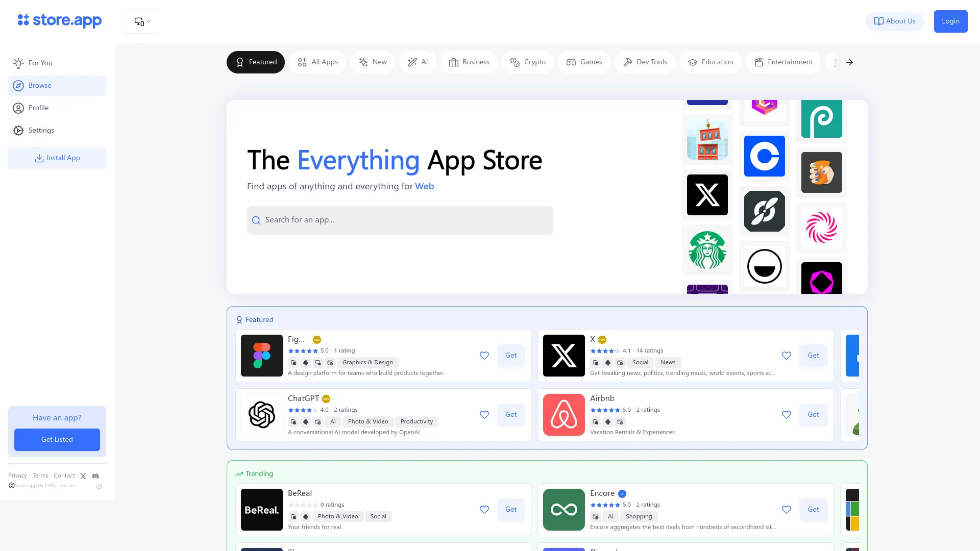Viewport: 980px width, 551px height.
Task: Favorite ChatGPT with the heart icon
Action: point(484,415)
